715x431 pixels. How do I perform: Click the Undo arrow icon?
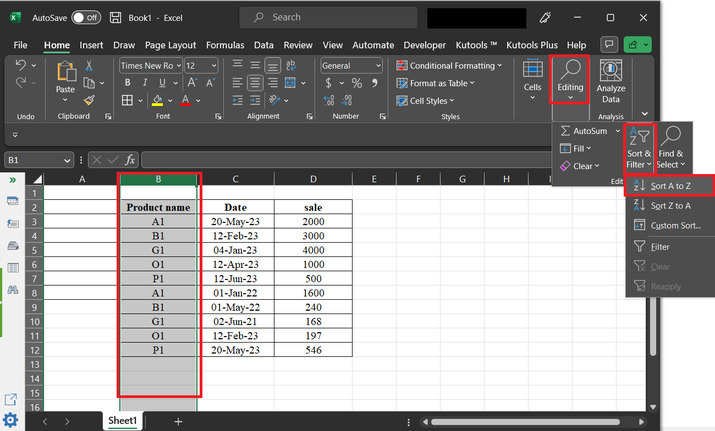[23, 65]
